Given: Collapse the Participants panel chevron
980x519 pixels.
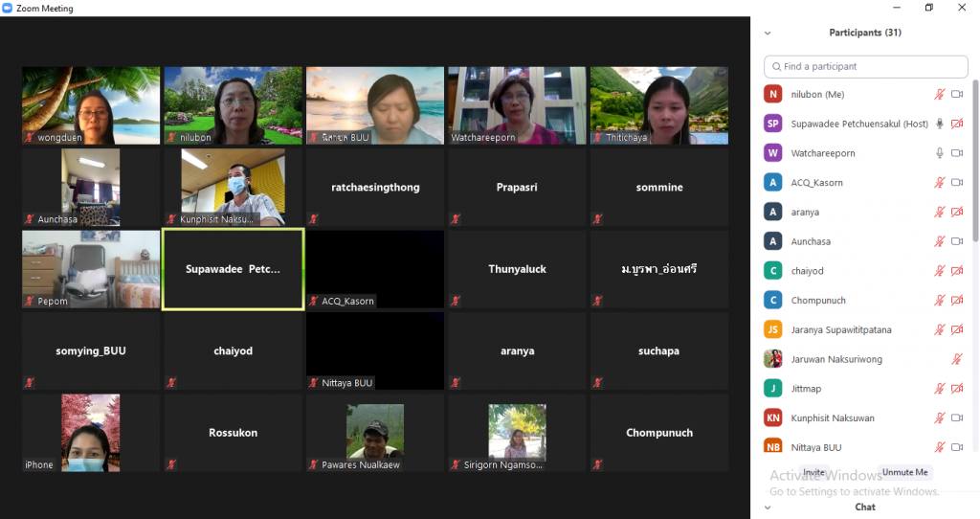Looking at the screenshot, I should [x=767, y=33].
